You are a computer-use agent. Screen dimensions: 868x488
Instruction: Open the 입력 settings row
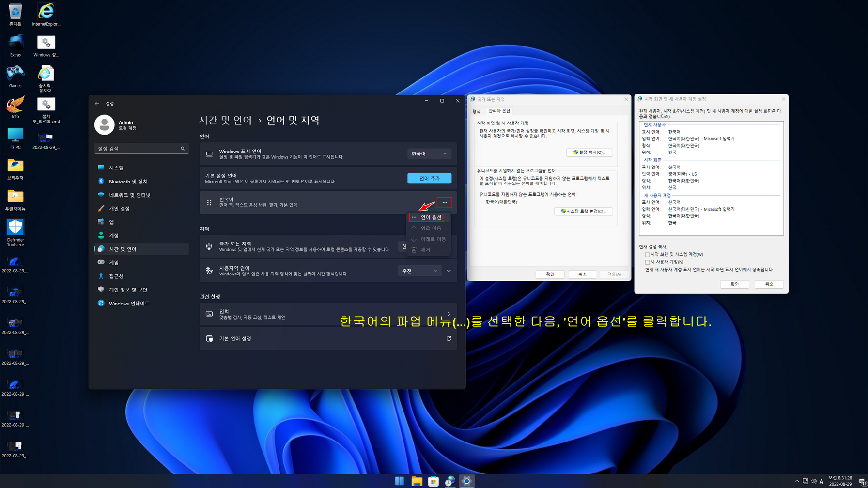click(x=328, y=314)
